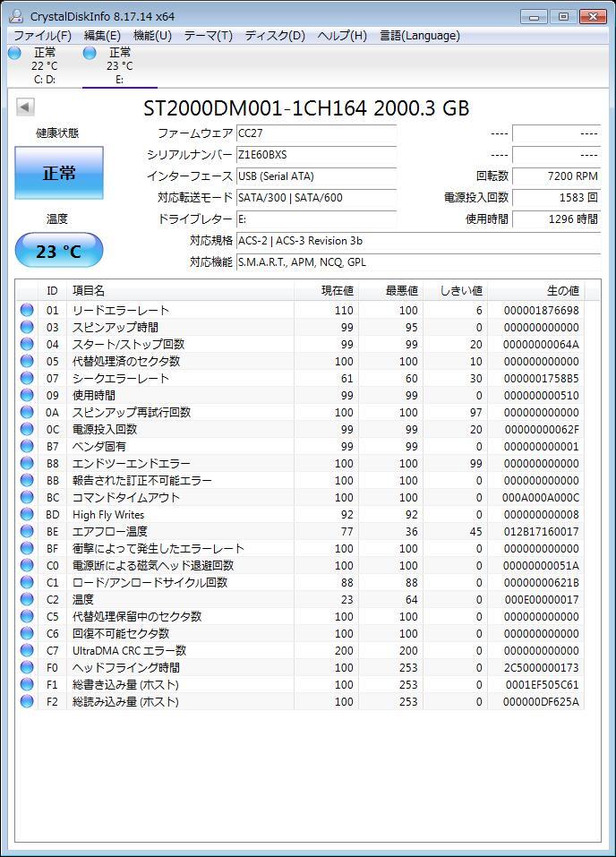Click status circle for ID 0C row
616x857 pixels.
[x=27, y=429]
